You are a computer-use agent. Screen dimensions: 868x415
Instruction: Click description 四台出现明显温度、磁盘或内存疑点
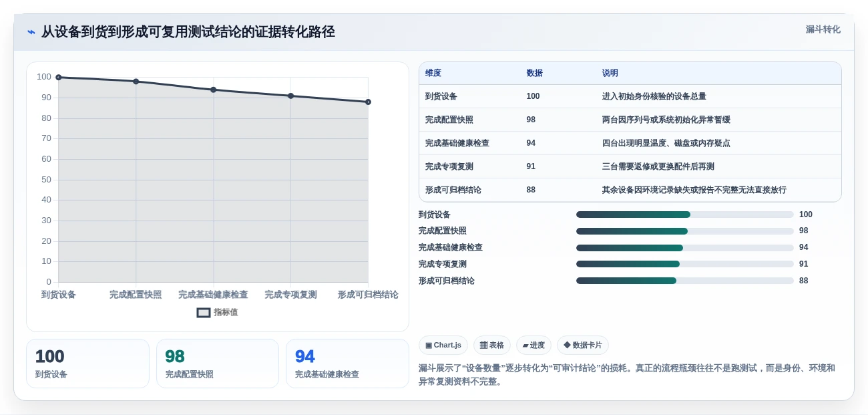click(x=666, y=143)
